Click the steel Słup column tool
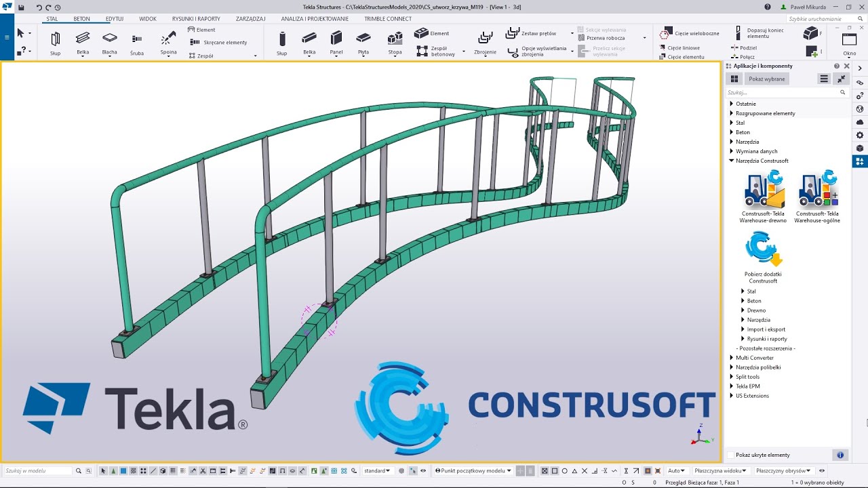Image resolution: width=868 pixels, height=488 pixels. [x=55, y=43]
